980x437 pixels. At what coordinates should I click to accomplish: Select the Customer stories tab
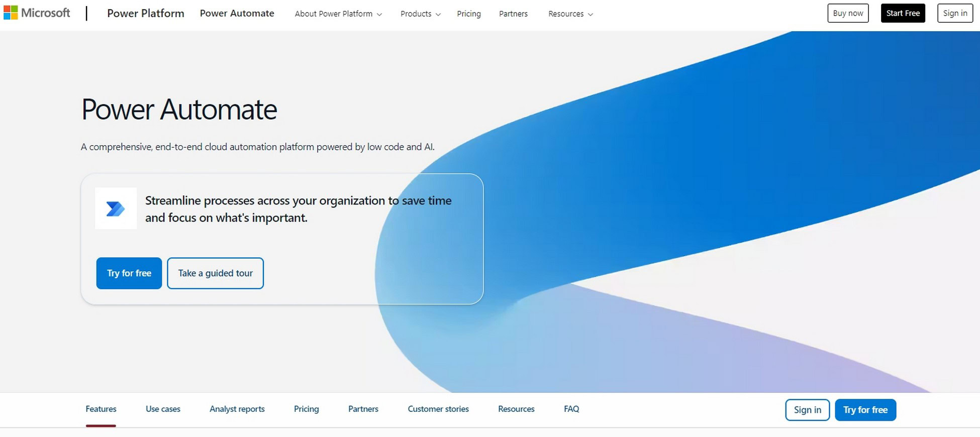coord(438,409)
